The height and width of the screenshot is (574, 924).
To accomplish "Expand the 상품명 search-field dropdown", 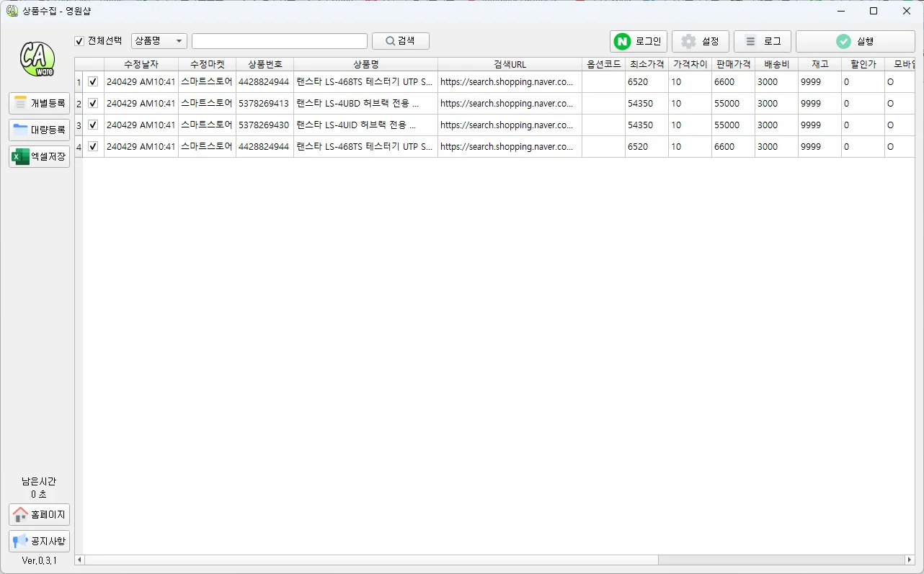I will tap(159, 41).
